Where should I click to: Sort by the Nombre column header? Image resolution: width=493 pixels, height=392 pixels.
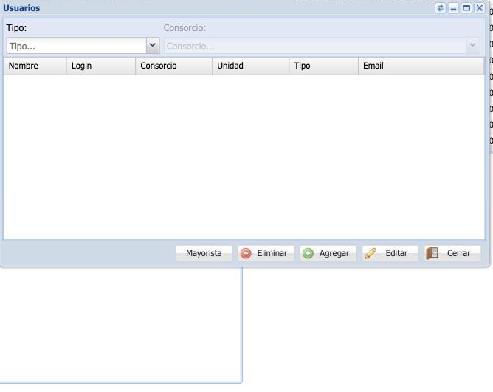point(35,66)
